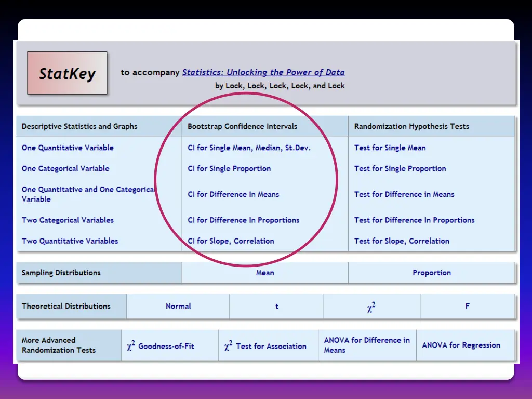532x399 pixels.
Task: Click the Bootstrap Confidence Intervals header
Action: pyautogui.click(x=242, y=126)
